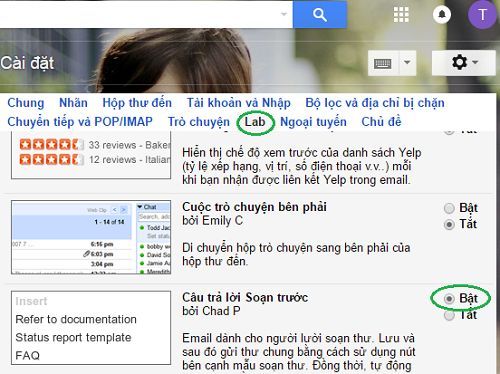Viewport: 500px width, 374px height.
Task: Select Tắt for Câu trả lời Soạn trước
Action: point(449,315)
